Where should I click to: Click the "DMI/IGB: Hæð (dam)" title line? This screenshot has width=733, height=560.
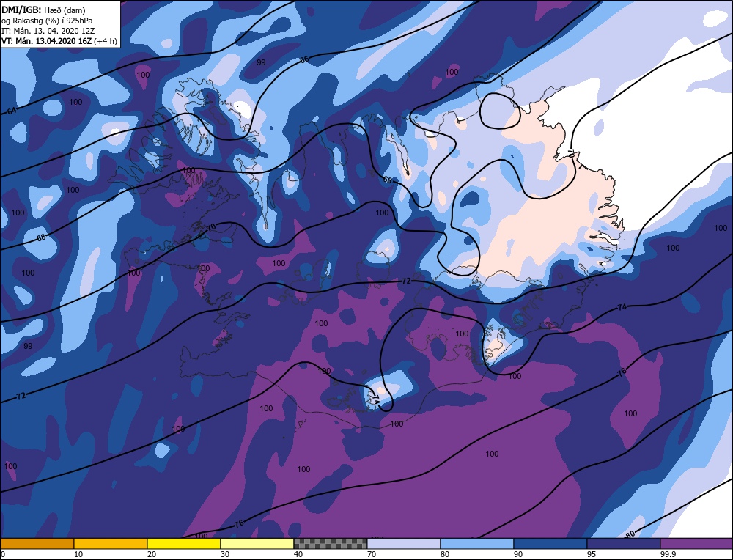tap(43, 10)
